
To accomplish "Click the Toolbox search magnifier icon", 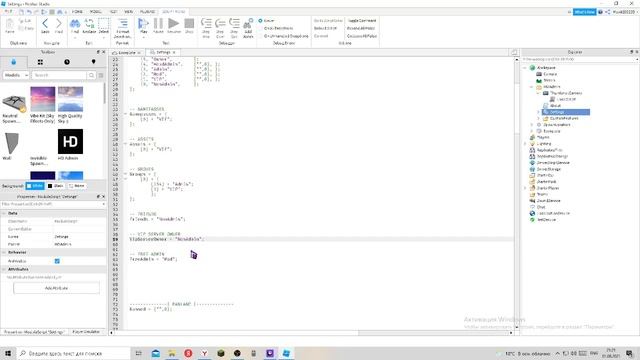I will point(91,75).
